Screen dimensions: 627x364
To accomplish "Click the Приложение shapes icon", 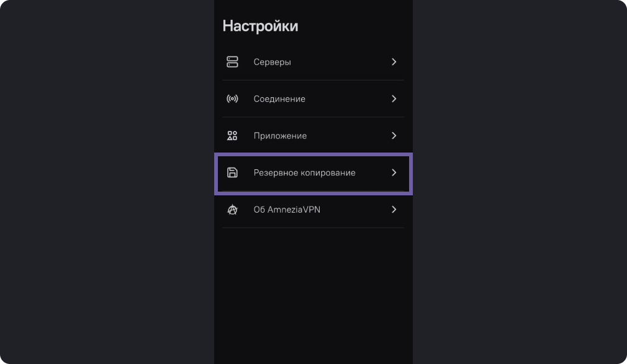I will [232, 136].
